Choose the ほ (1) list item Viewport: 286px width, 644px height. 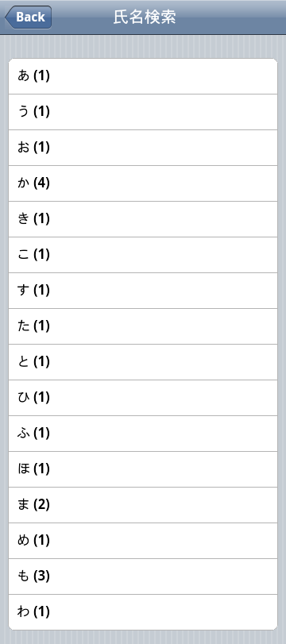pos(143,469)
